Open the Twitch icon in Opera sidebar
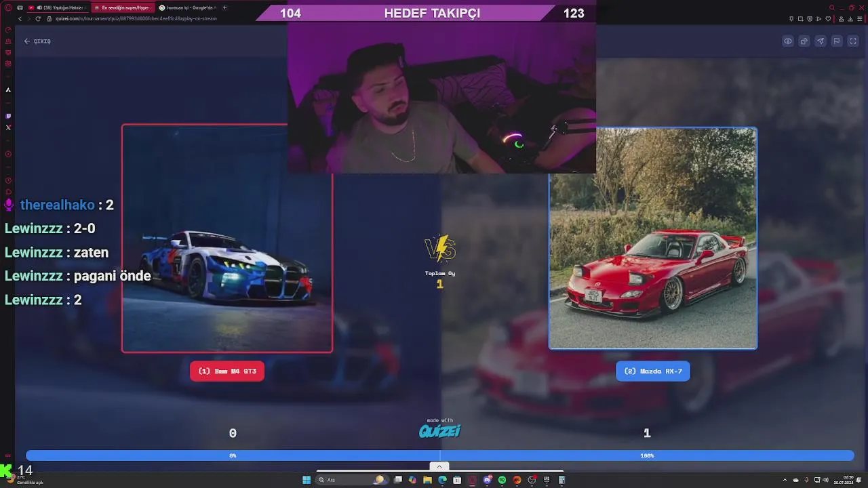 (8, 116)
